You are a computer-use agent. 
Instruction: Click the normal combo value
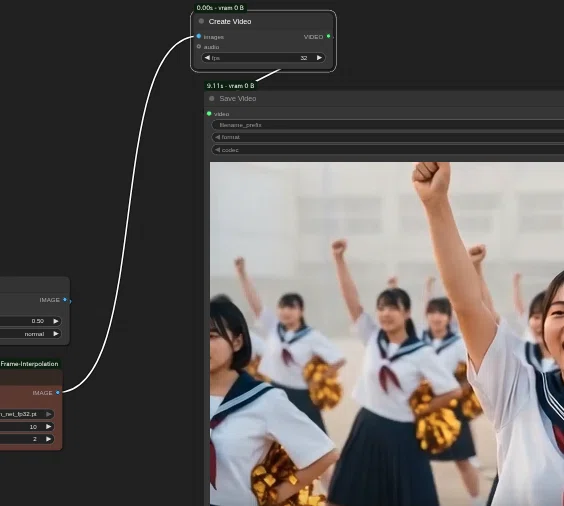pyautogui.click(x=34, y=334)
